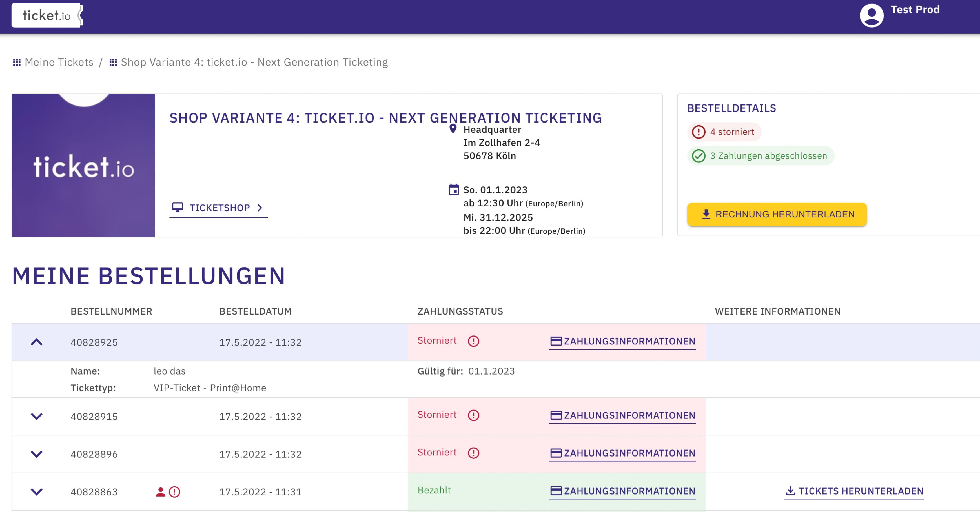
Task: Click order number 40828896
Action: [94, 454]
